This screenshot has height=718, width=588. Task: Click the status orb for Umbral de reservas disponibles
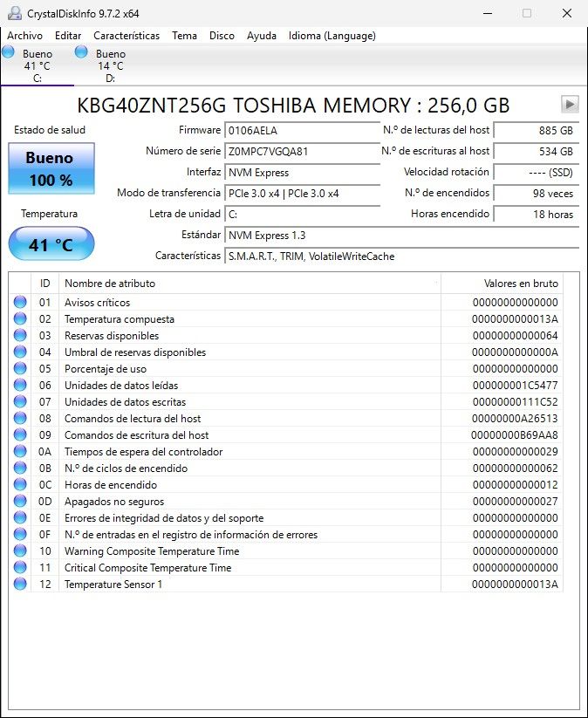[20, 352]
